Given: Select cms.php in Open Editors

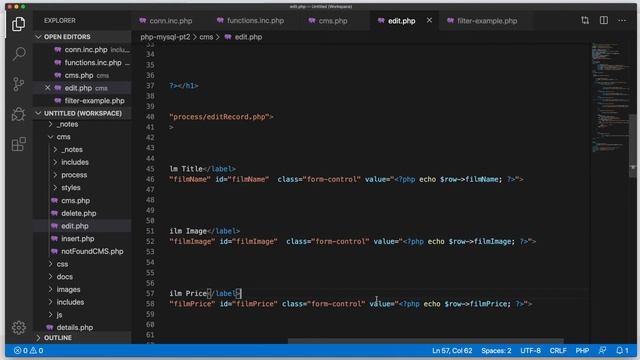Looking at the screenshot, I should (x=79, y=75).
